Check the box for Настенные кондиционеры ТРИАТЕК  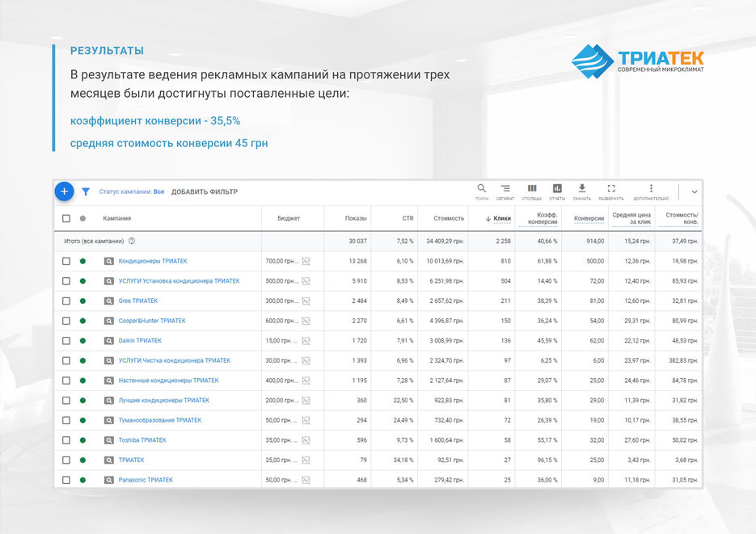click(66, 381)
